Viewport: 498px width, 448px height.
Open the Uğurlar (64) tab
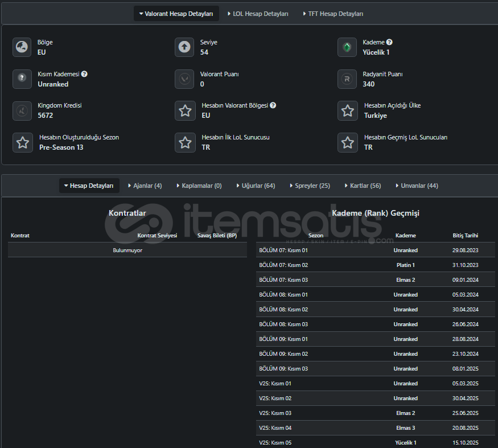[256, 186]
